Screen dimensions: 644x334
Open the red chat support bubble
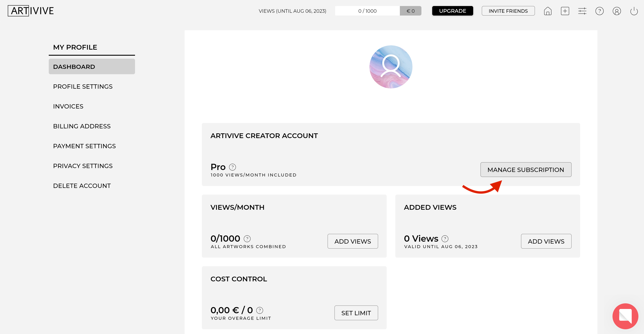click(625, 316)
